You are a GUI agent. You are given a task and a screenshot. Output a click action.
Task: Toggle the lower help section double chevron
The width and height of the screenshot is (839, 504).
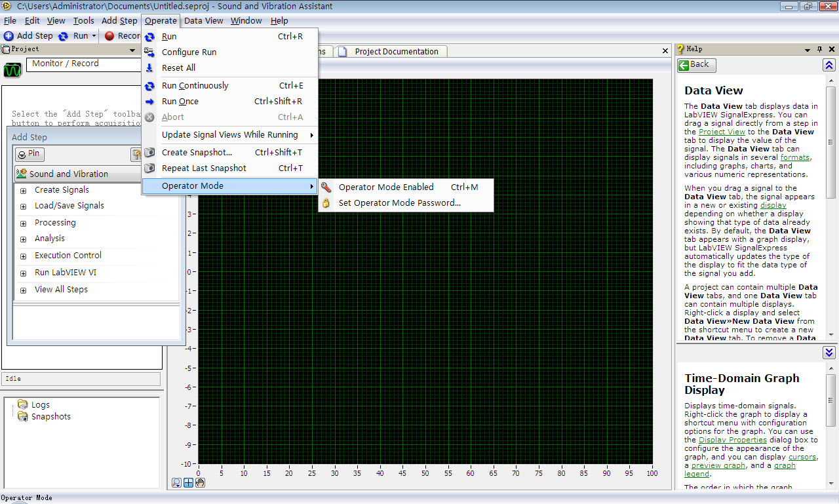coord(829,353)
